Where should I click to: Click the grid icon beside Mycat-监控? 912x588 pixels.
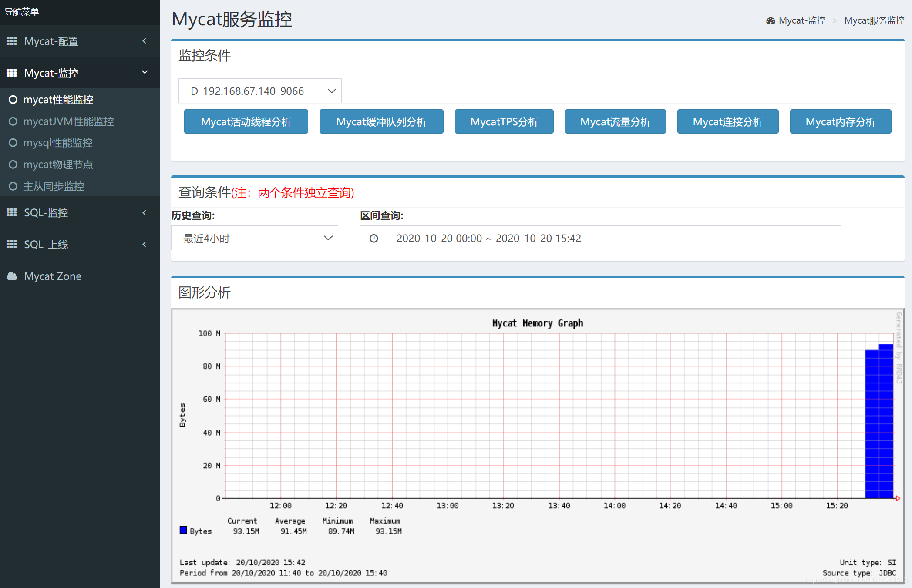(x=11, y=73)
